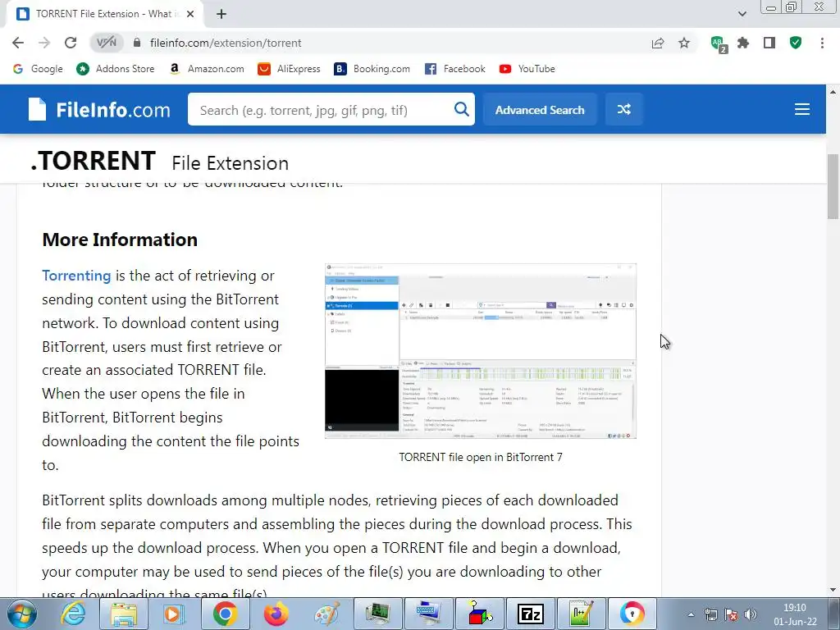Click the 'More Information' heading

pos(120,240)
